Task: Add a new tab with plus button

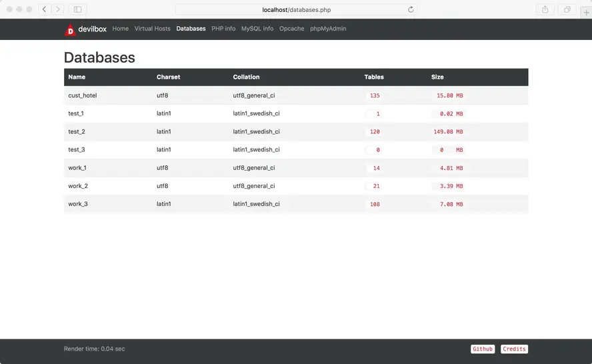Action: pos(586,13)
